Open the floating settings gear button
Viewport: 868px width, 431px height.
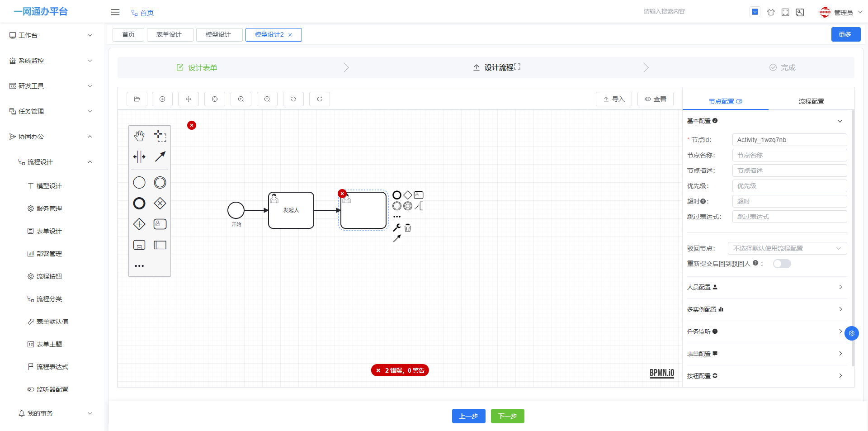coord(852,333)
